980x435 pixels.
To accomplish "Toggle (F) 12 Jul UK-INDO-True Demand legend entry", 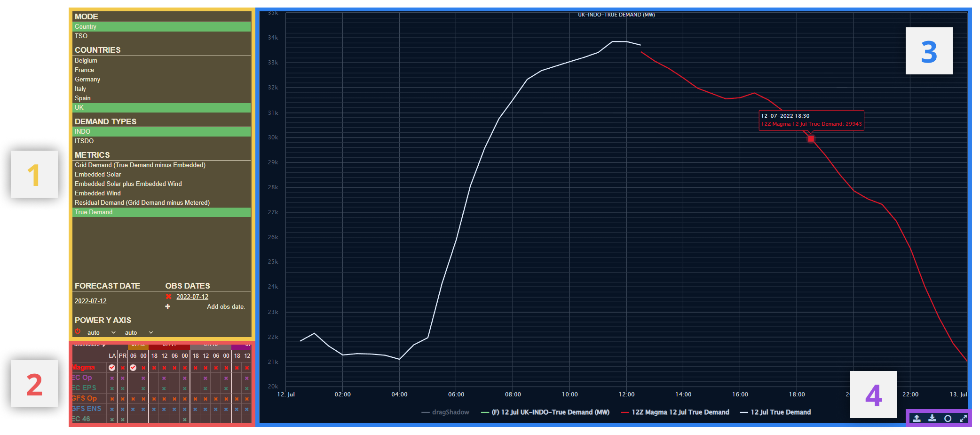I will [x=545, y=412].
